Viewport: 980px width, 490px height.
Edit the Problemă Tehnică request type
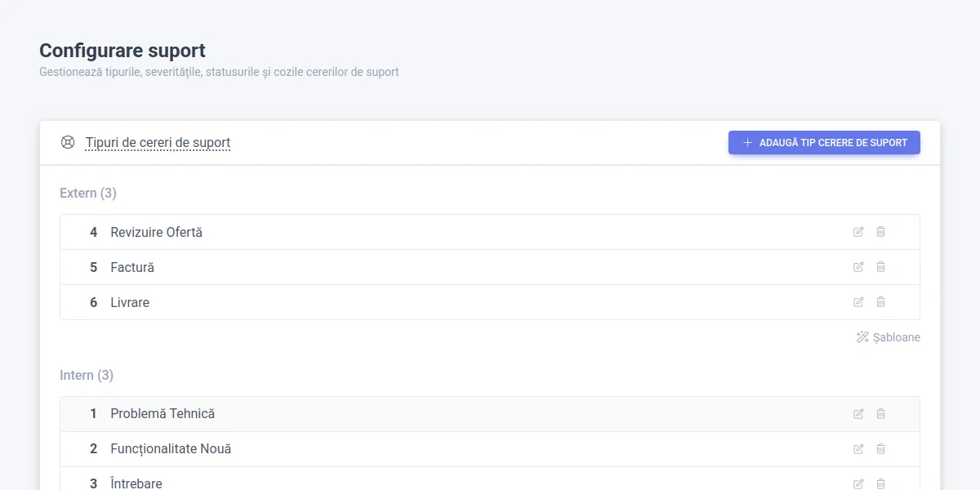point(858,414)
